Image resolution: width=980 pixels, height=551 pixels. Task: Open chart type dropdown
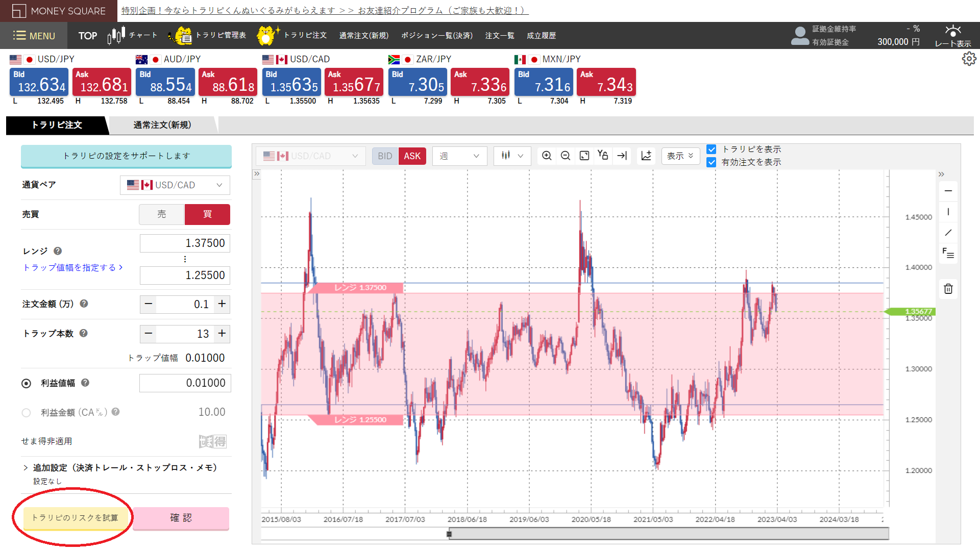click(x=512, y=156)
